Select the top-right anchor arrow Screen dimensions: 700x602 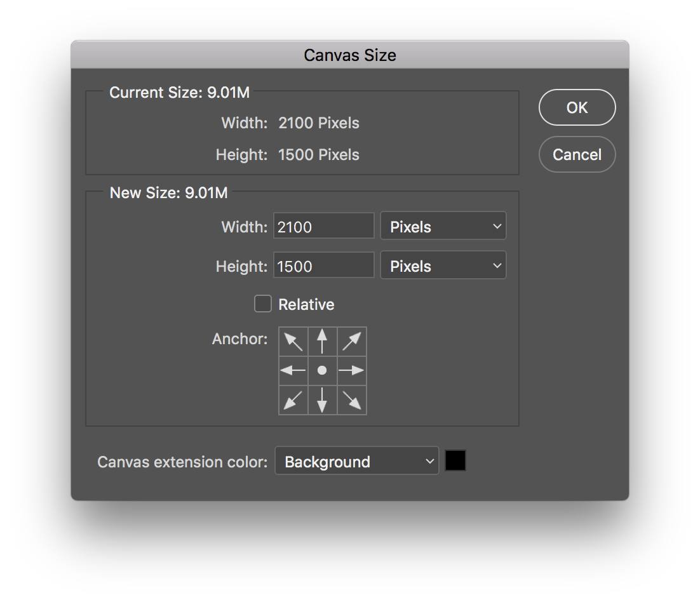tap(351, 341)
